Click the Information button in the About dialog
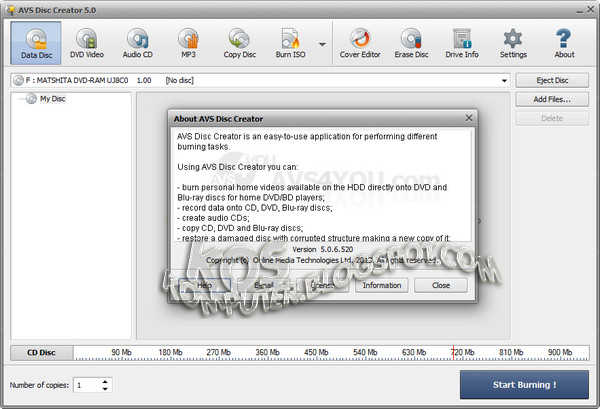This screenshot has width=600, height=409. click(382, 285)
